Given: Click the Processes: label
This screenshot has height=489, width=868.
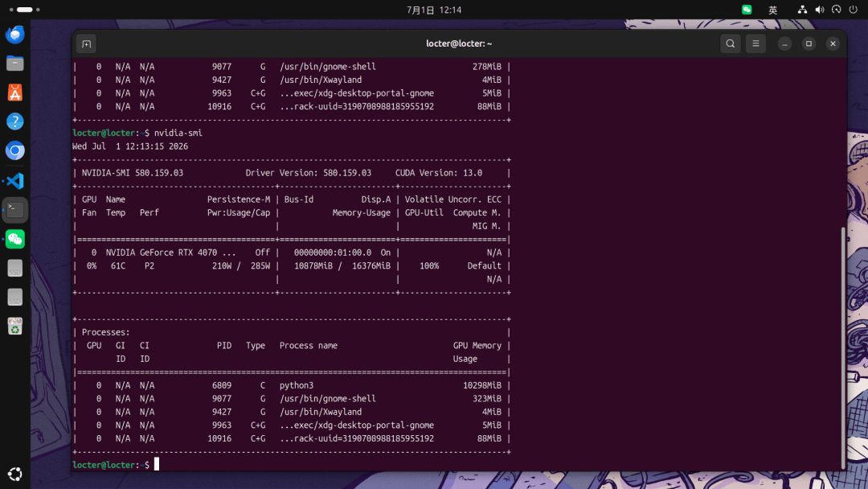Looking at the screenshot, I should 106,332.
